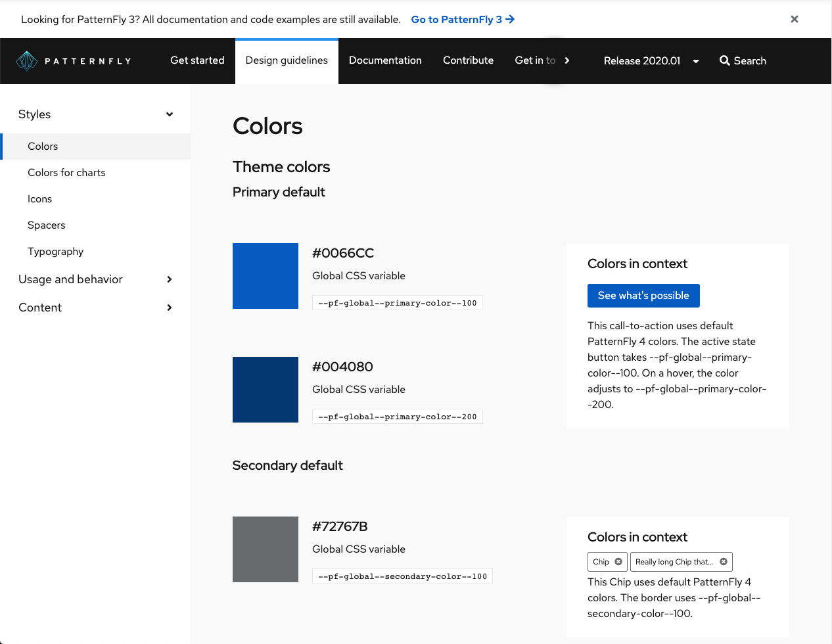The height and width of the screenshot is (644, 832).
Task: Click the --pf-global--secondary-color--100 variable
Action: pos(403,576)
